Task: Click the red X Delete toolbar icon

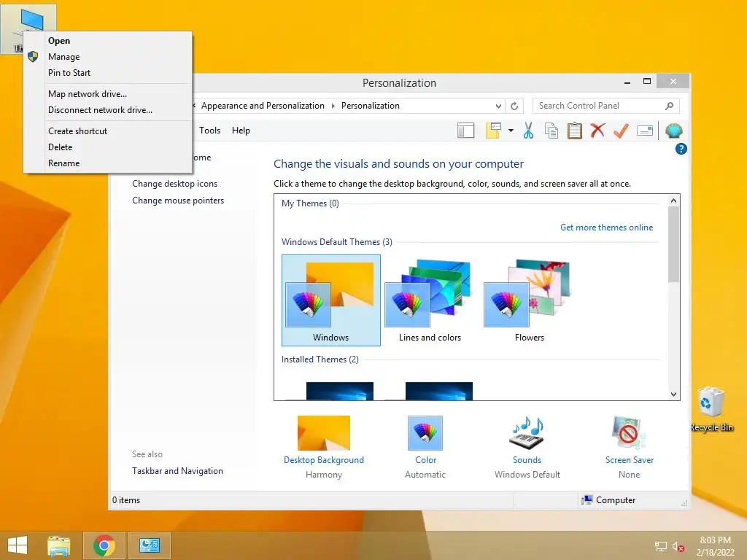Action: pos(597,130)
